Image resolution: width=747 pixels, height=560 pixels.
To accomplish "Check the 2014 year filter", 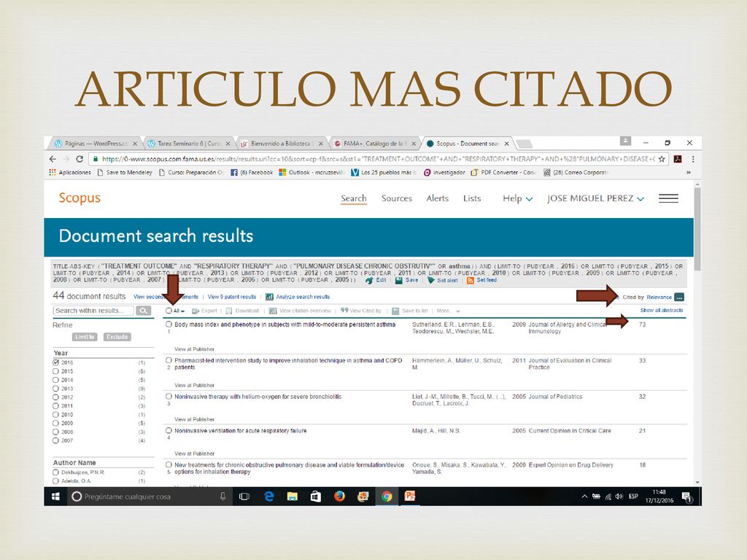I will pyautogui.click(x=55, y=380).
